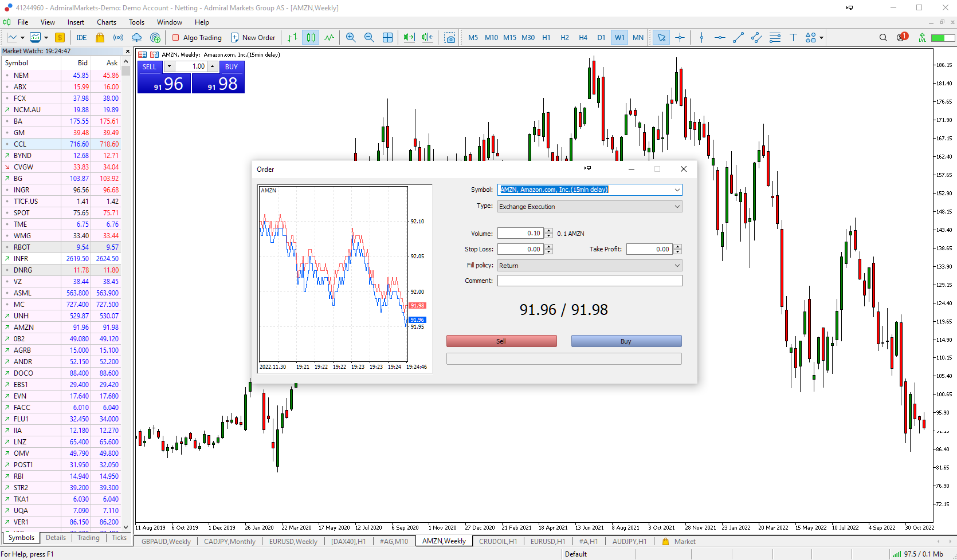
Task: Open account notifications icon with badge
Action: coord(902,37)
